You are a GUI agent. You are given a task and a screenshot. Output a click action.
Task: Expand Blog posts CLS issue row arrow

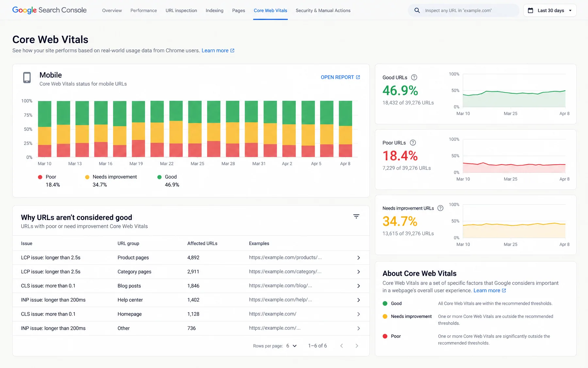358,286
